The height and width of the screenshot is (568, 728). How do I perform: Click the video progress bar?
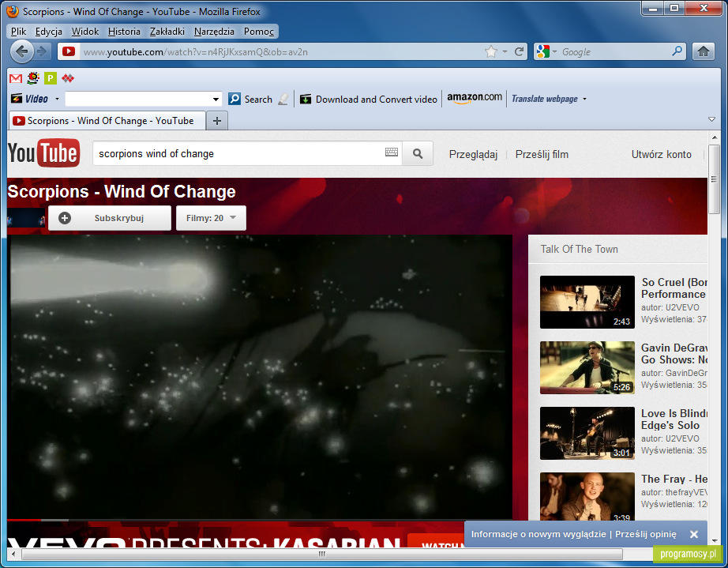click(260, 520)
